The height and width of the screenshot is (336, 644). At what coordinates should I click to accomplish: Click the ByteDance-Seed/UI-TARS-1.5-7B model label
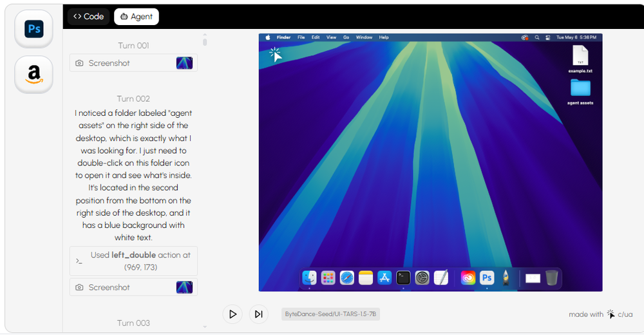330,314
